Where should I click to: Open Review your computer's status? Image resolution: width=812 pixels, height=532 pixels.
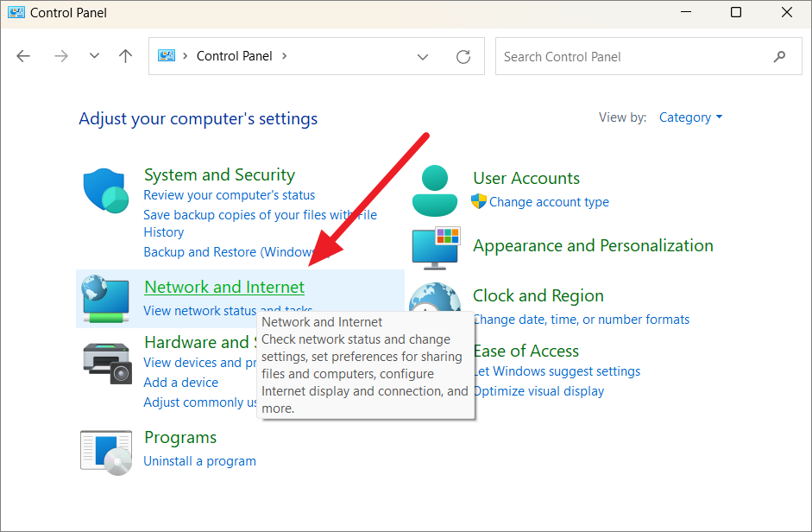[229, 195]
